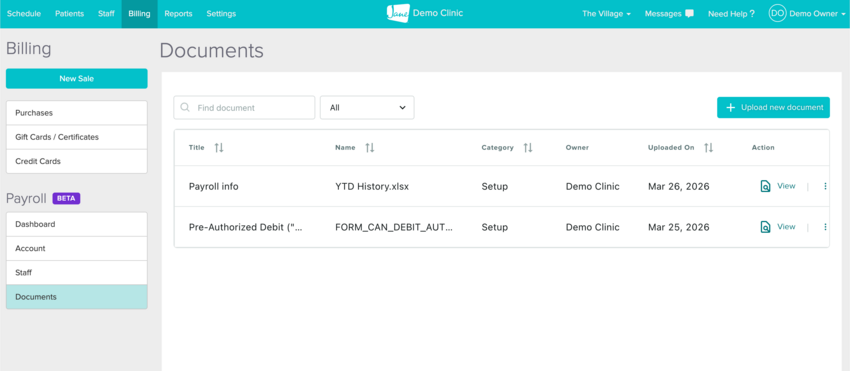Click the Payroll info title cell
This screenshot has height=371, width=850.
(x=214, y=186)
